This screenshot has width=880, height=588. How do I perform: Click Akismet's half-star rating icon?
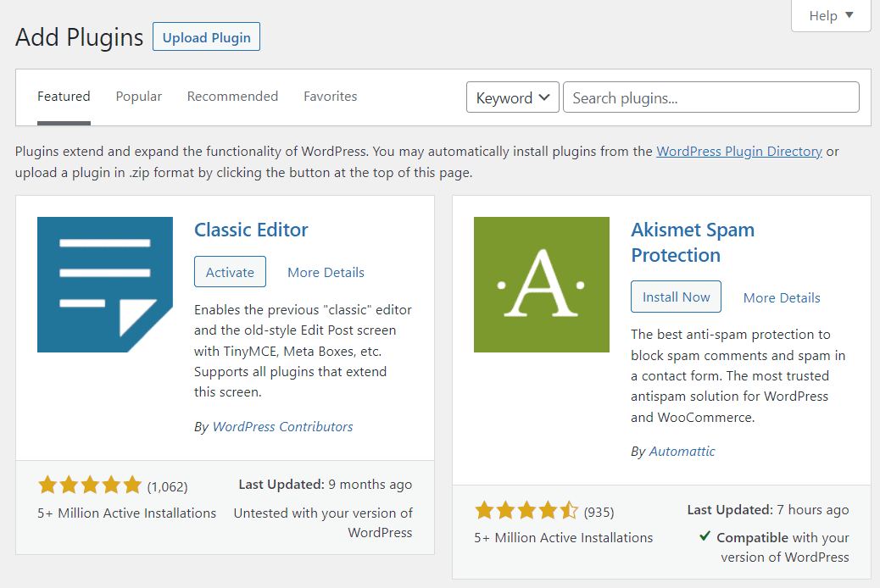coord(569,510)
